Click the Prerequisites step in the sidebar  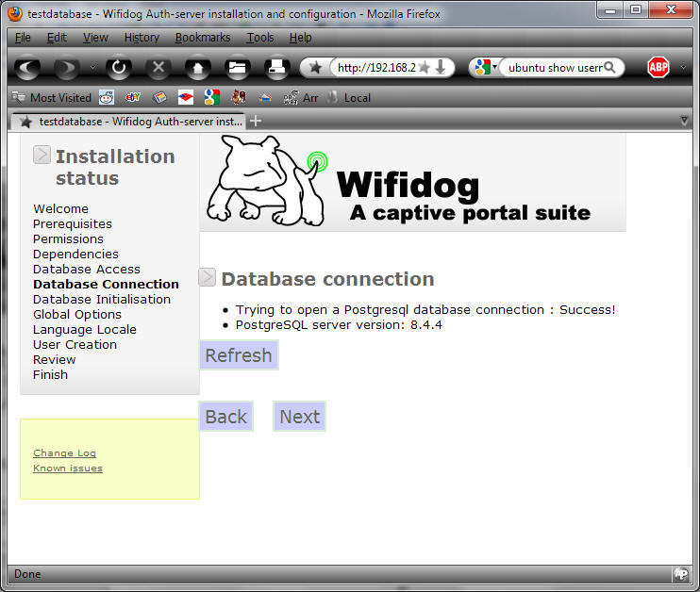point(73,224)
